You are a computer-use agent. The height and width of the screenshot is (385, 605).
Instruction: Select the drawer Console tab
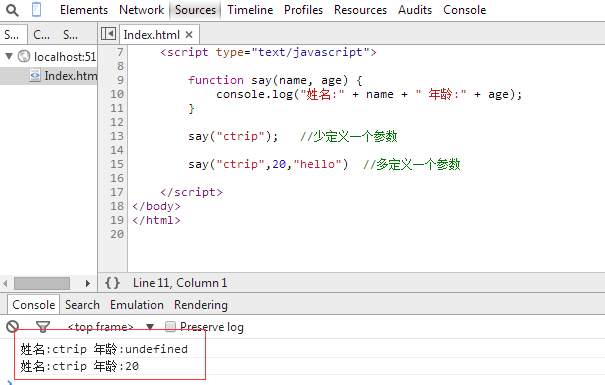click(34, 305)
